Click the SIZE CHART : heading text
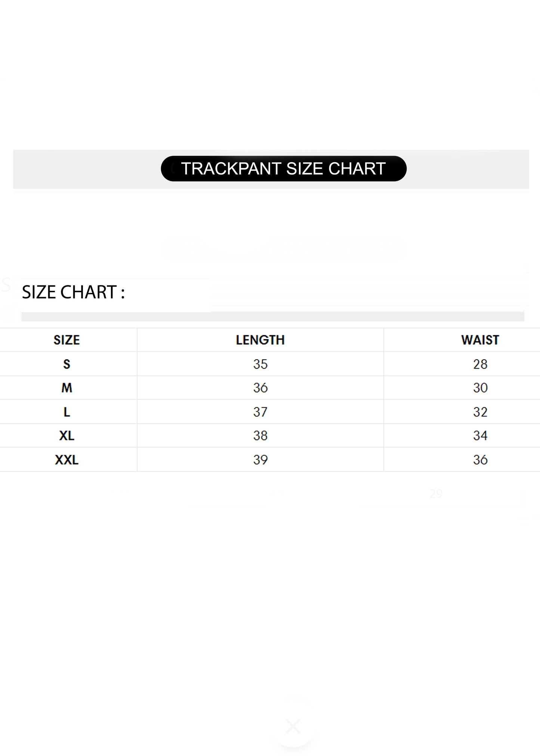 coord(73,292)
